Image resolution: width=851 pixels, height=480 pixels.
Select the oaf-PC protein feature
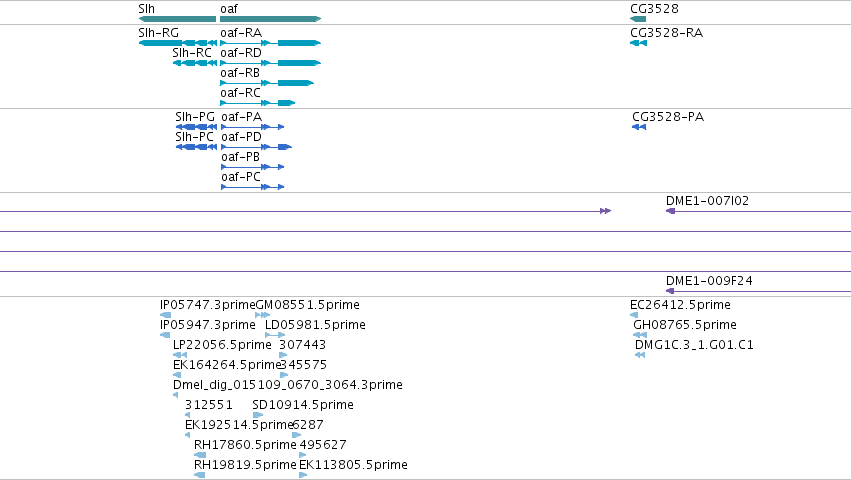[x=252, y=187]
